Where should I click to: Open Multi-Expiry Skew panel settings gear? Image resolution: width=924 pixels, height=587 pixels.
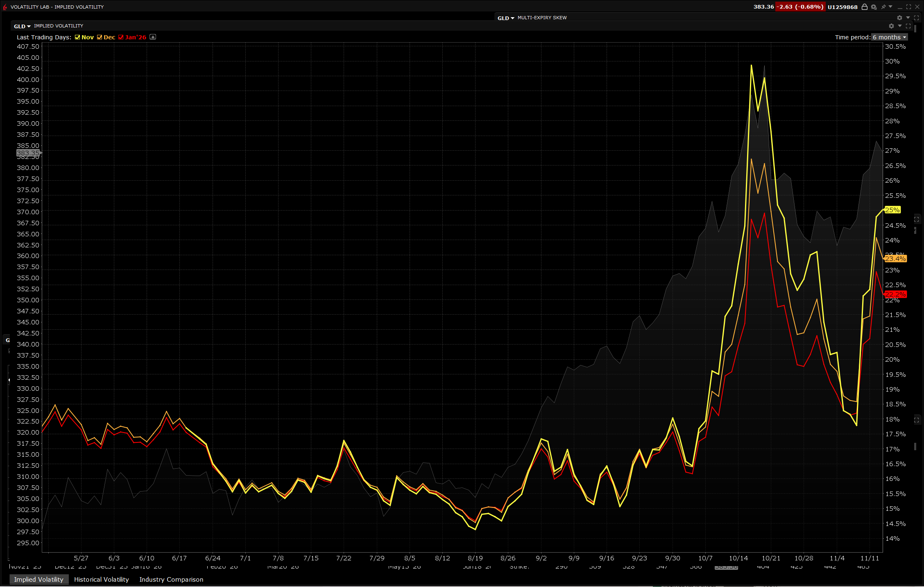point(899,18)
